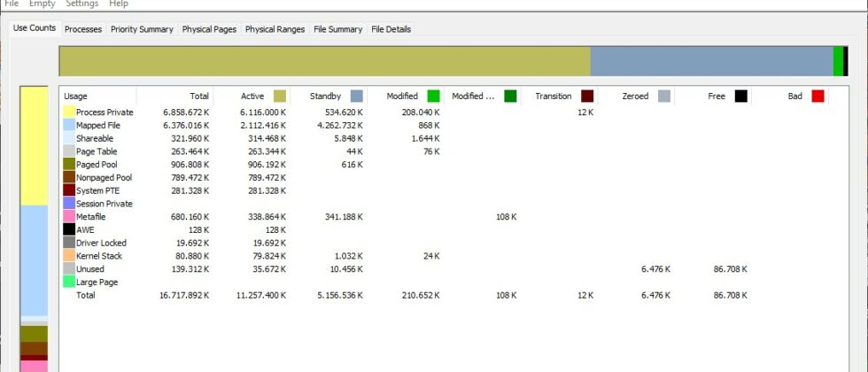The height and width of the screenshot is (372, 868).
Task: Open the File menu
Action: click(12, 4)
